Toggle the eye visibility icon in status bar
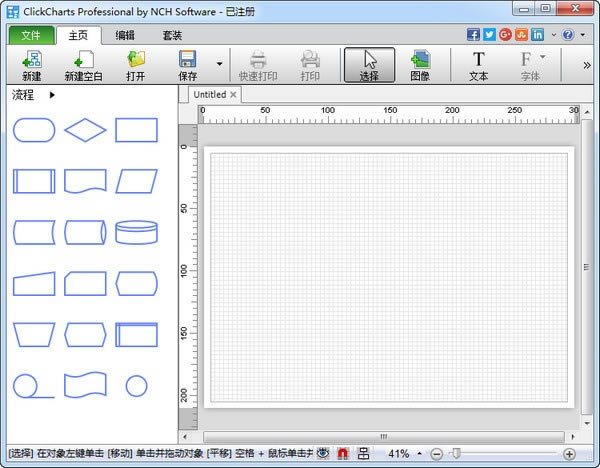Image resolution: width=600 pixels, height=468 pixels. point(323,454)
